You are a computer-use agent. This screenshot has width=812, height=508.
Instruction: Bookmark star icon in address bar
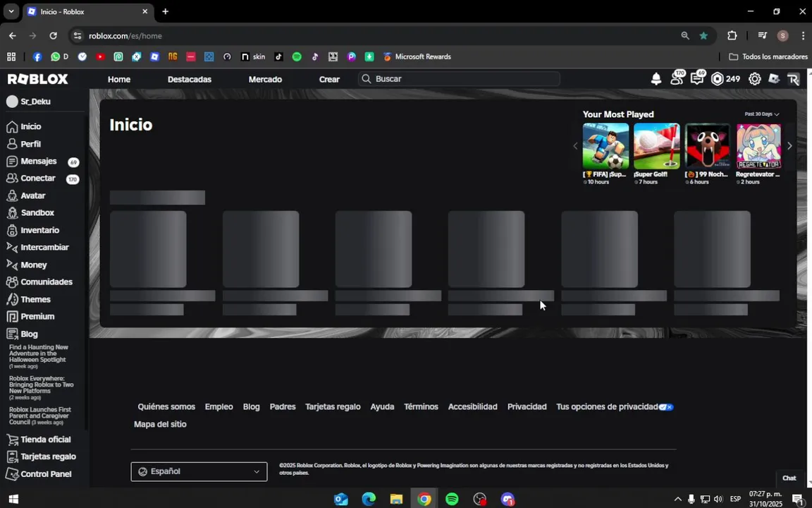pyautogui.click(x=703, y=36)
